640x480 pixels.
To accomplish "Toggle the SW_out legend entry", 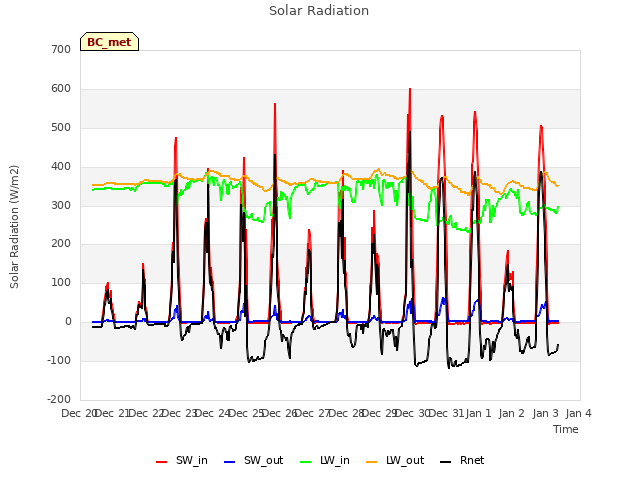I will (253, 460).
